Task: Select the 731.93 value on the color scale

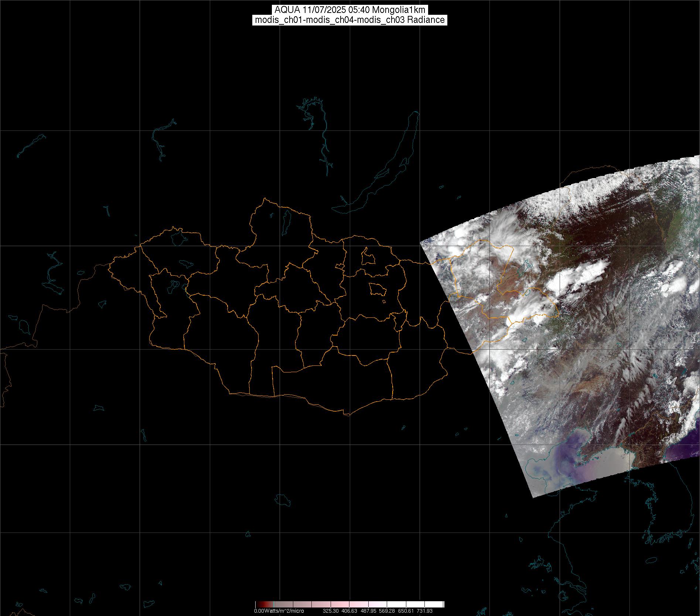Action: [424, 611]
